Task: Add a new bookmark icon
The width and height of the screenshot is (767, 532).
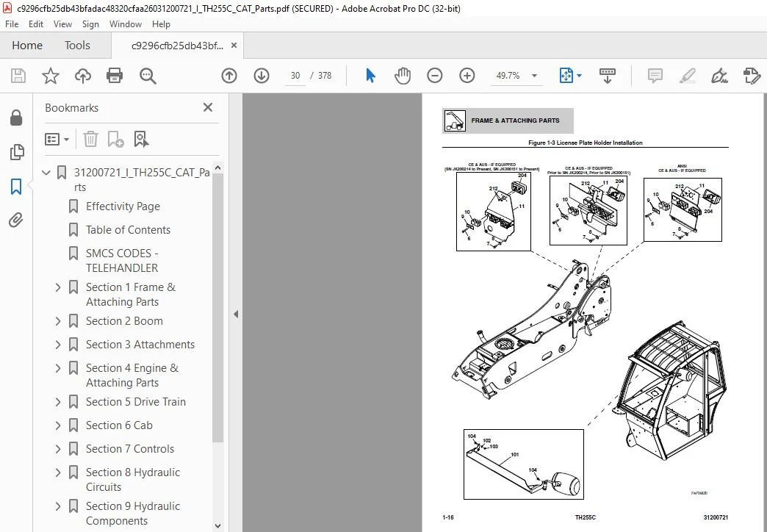Action: pyautogui.click(x=116, y=140)
